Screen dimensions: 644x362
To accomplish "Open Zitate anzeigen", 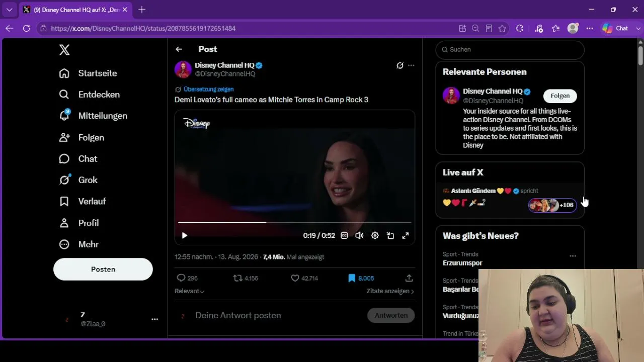I will coord(390,291).
